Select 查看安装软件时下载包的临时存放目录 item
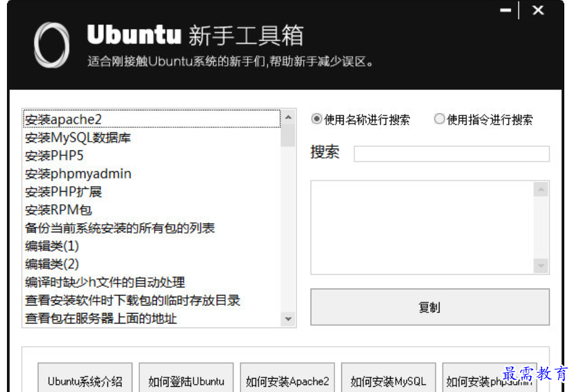The image size is (573, 392). [x=152, y=300]
